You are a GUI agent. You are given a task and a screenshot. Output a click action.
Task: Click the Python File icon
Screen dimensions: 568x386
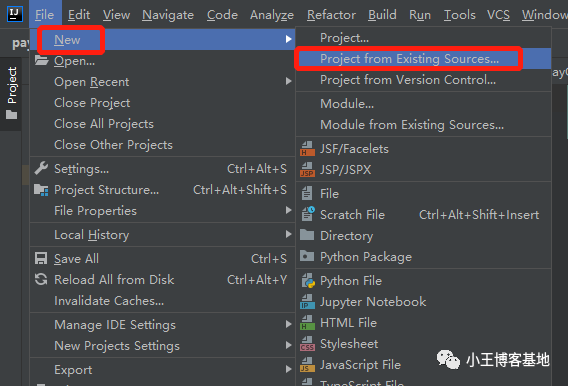coord(308,281)
